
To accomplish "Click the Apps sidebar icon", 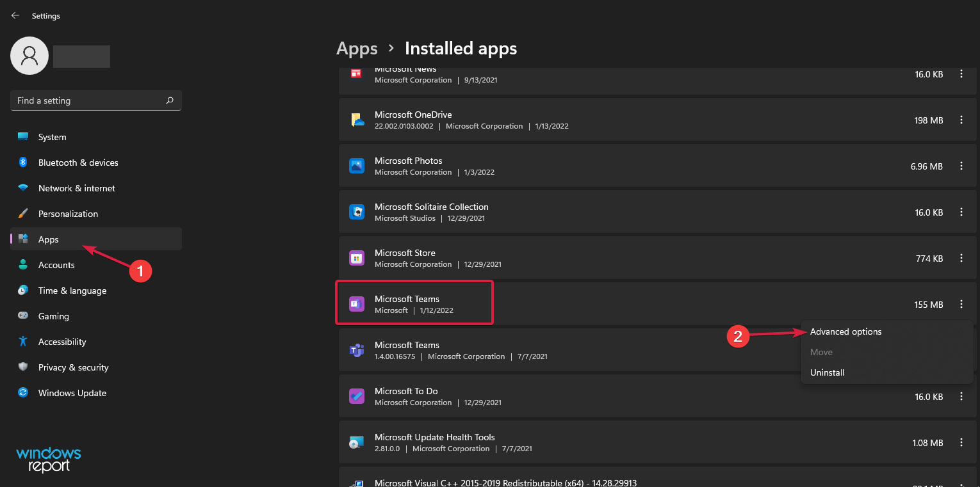I will 23,239.
